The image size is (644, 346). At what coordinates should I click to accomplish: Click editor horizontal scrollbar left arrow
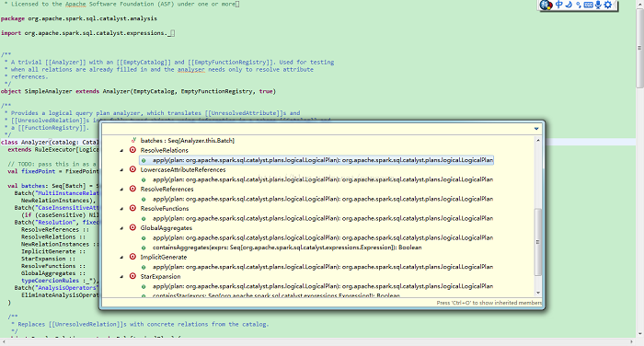click(x=4, y=342)
